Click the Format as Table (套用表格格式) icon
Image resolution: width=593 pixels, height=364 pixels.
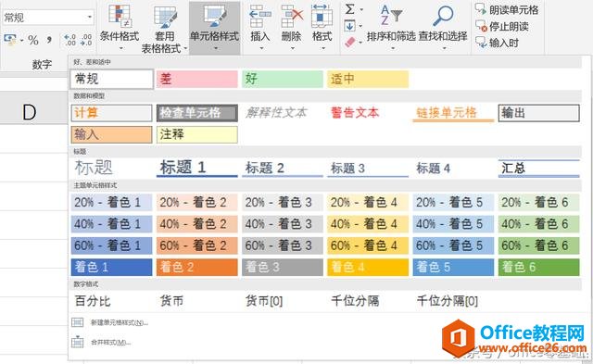tap(165, 17)
